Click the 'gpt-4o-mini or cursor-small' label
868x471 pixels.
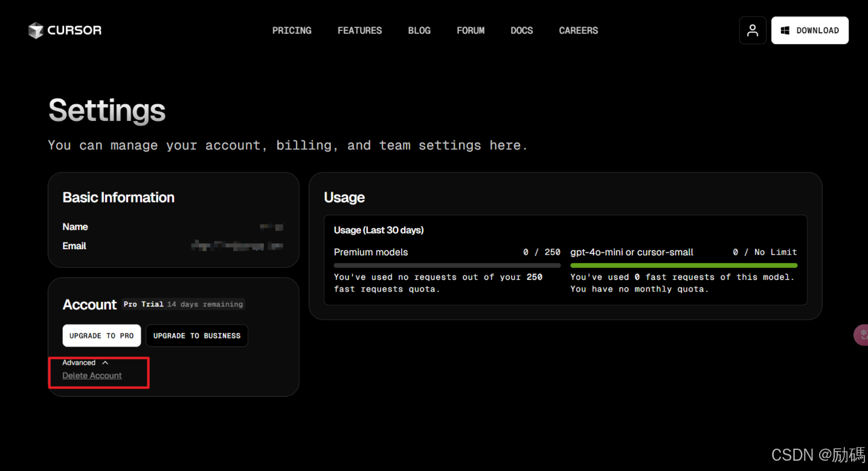(632, 252)
